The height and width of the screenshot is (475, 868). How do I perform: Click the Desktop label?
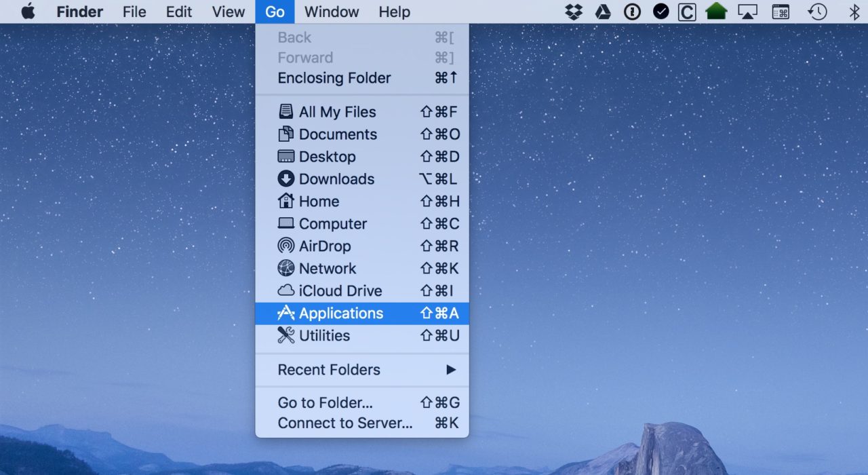(x=328, y=157)
